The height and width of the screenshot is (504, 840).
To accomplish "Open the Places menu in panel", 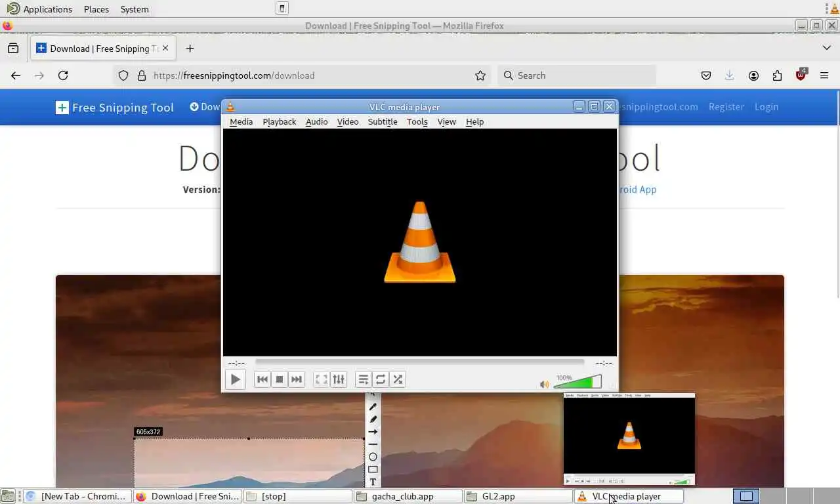I will pyautogui.click(x=96, y=9).
